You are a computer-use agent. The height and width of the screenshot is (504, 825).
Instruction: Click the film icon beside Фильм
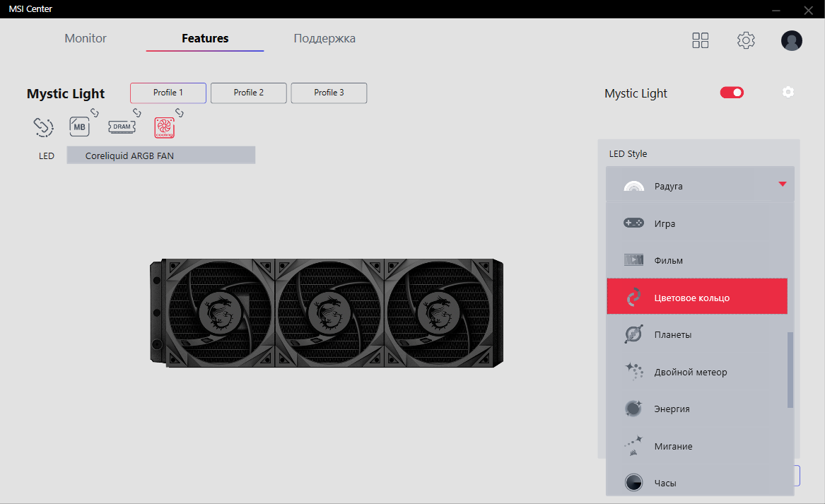(633, 260)
